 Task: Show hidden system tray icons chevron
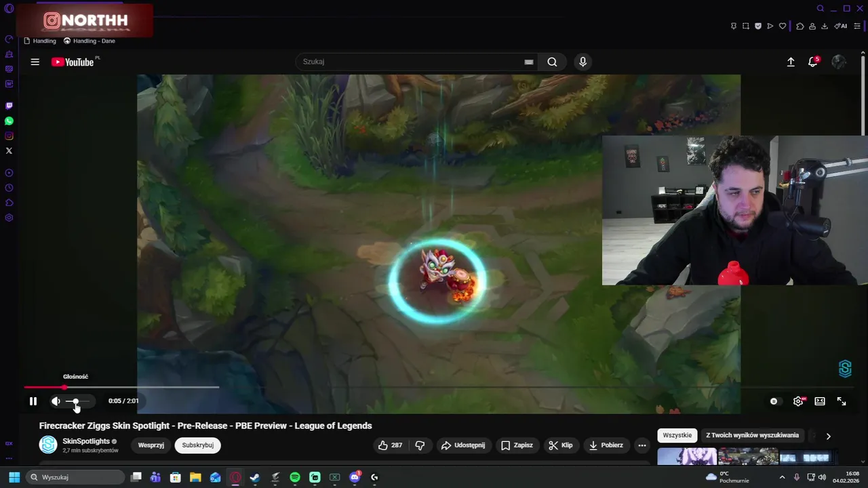(x=782, y=477)
